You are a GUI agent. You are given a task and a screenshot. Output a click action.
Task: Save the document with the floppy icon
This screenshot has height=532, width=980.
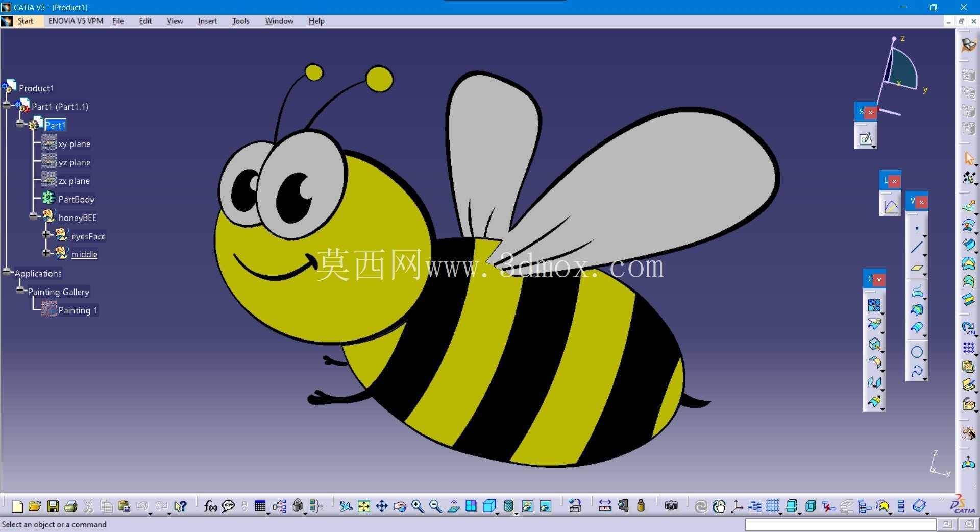(53, 506)
